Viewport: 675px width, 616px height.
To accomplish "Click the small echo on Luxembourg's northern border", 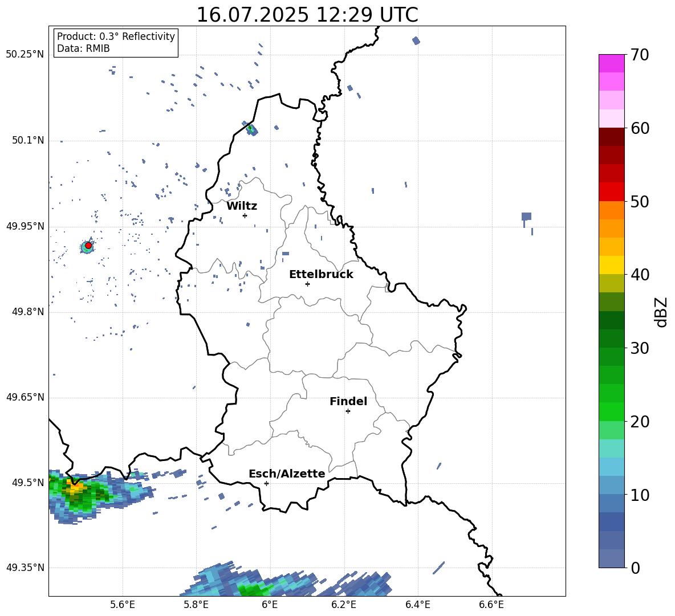I will pos(251,129).
